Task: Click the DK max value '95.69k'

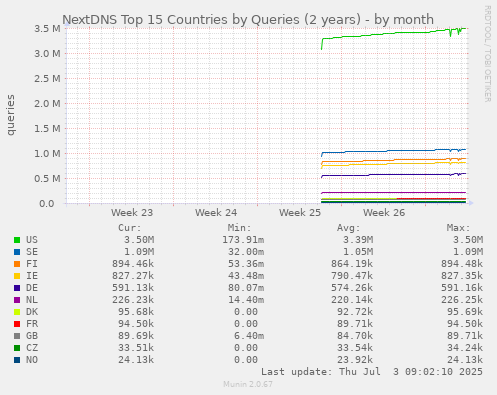Action: pos(465,312)
